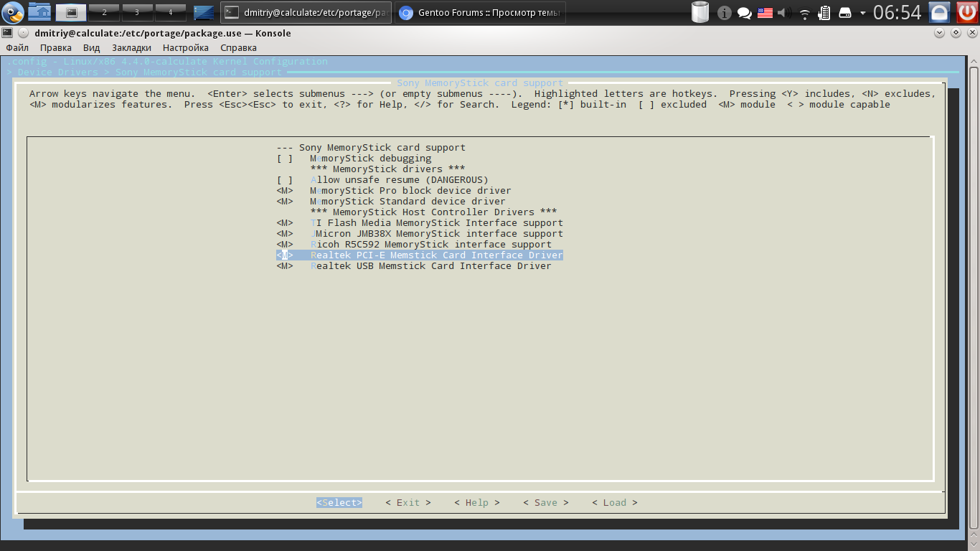
Task: Toggle MemoryStick Standard device driver module
Action: coord(391,201)
